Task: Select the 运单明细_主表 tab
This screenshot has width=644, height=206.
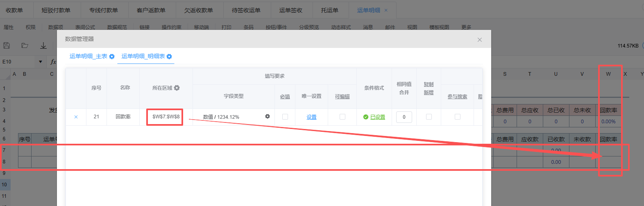Action: (88, 56)
